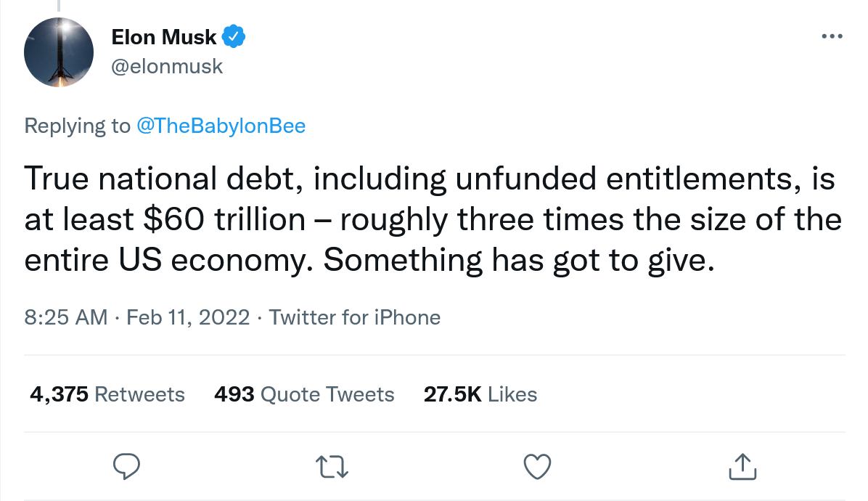Click the 8:25 AM timestamp
This screenshot has height=501, width=868.
pos(66,317)
